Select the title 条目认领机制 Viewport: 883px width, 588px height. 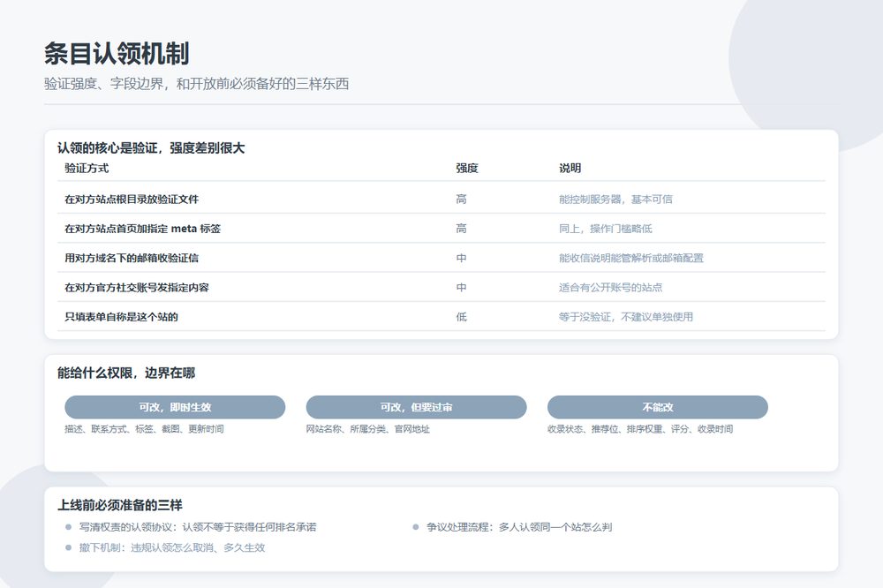117,54
